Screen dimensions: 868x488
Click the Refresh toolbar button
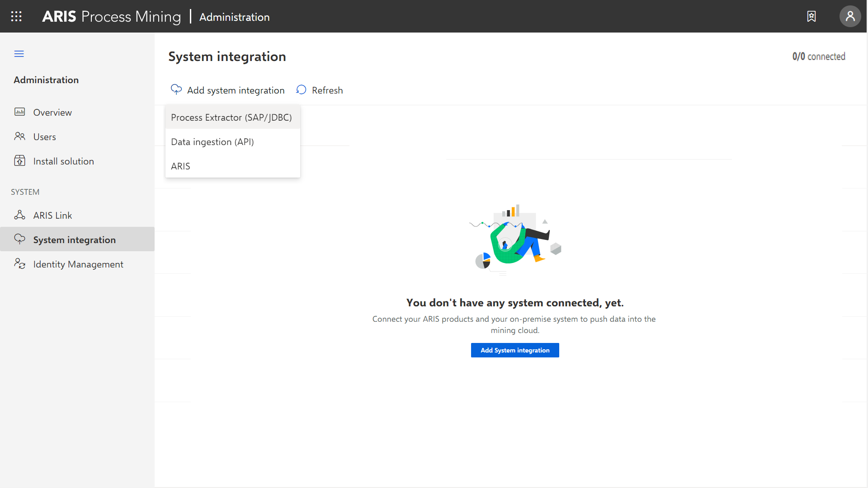[320, 90]
